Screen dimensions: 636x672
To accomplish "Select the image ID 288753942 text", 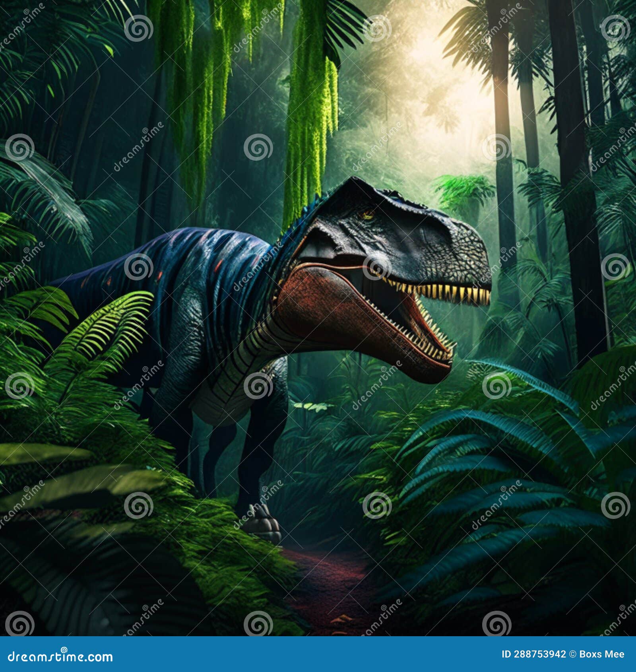I will pos(533,654).
